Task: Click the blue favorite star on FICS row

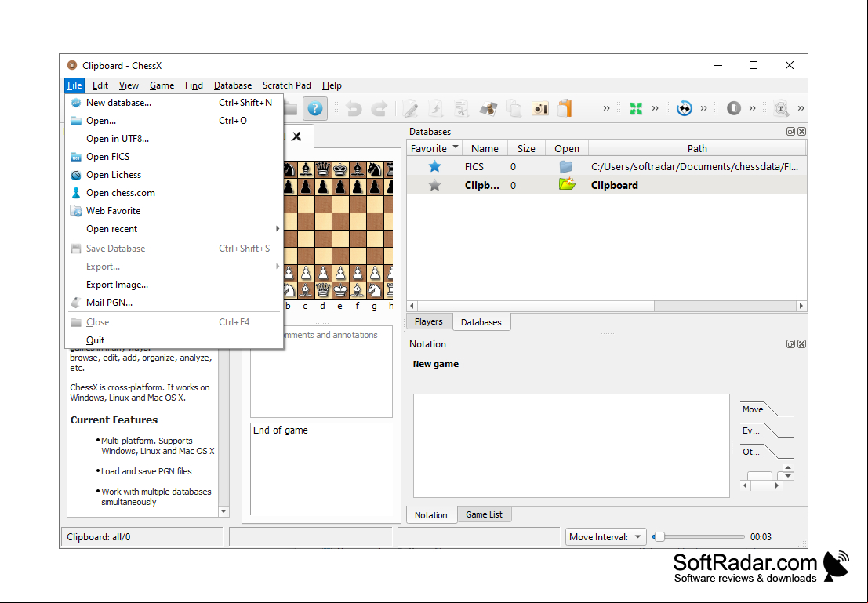Action: click(434, 166)
